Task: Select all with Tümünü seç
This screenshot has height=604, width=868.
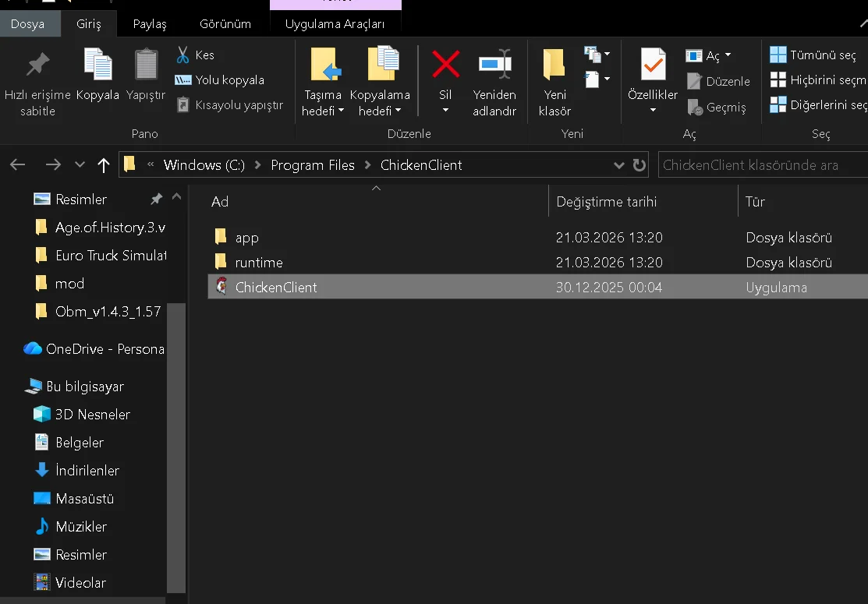Action: (x=813, y=55)
